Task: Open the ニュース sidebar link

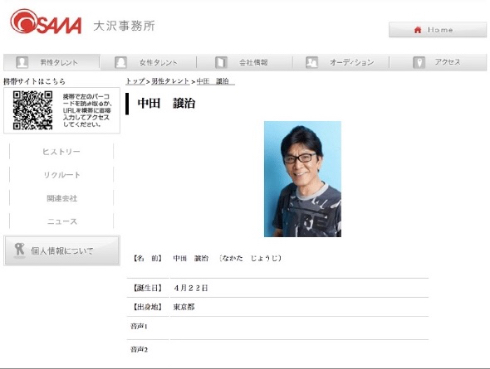Action: pos(61,221)
